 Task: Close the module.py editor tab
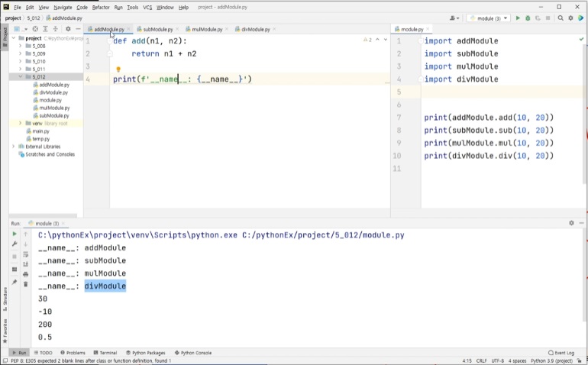[428, 29]
